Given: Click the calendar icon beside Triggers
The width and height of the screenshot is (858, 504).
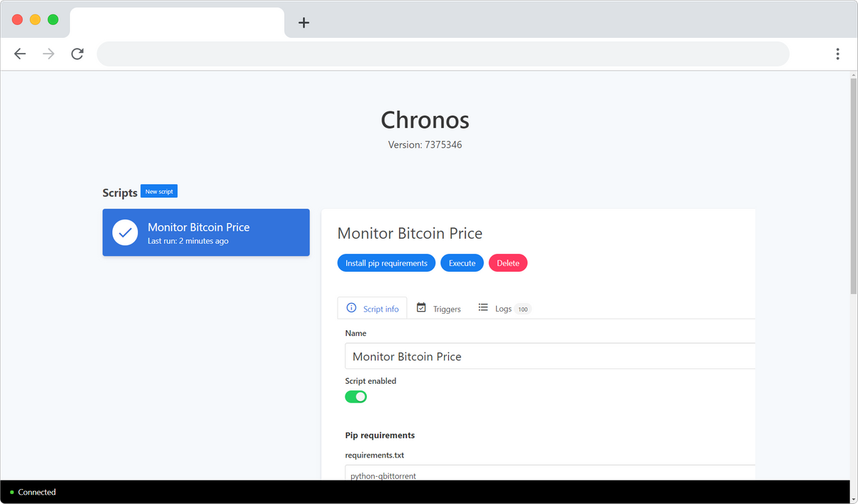Looking at the screenshot, I should tap(421, 308).
